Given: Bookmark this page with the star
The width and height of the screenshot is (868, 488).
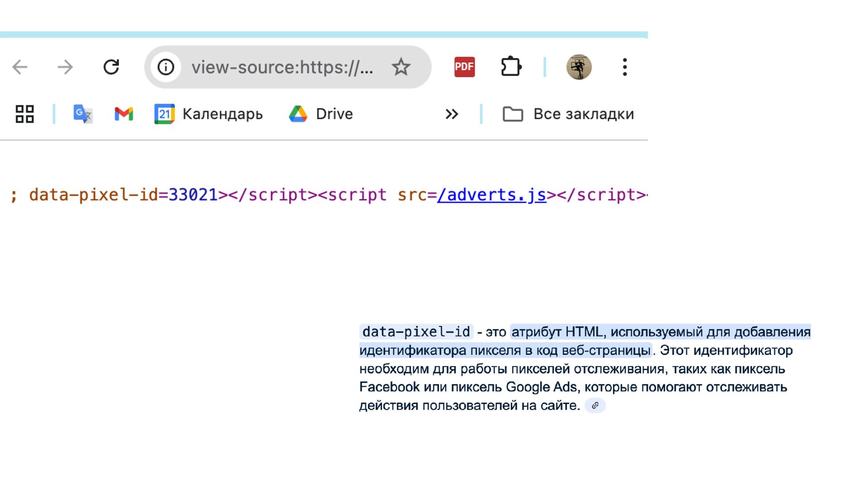Looking at the screenshot, I should (401, 67).
